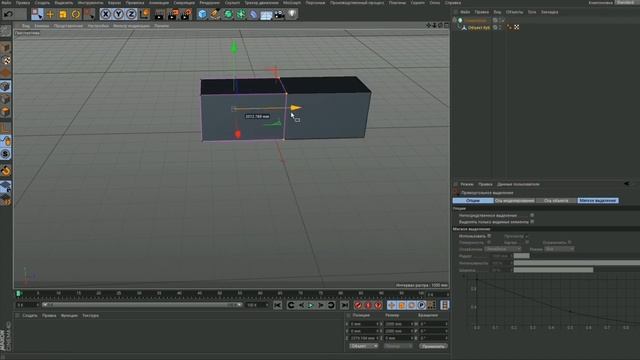Toggle autokeying red button
Viewport: 640px width, 360px height.
[x=368, y=305]
